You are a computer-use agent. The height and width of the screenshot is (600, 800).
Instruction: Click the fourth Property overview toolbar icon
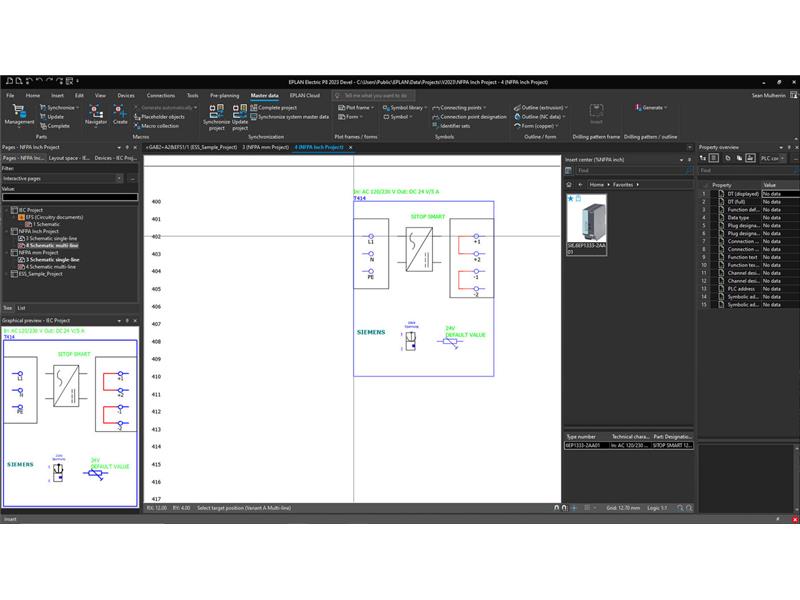pos(739,158)
